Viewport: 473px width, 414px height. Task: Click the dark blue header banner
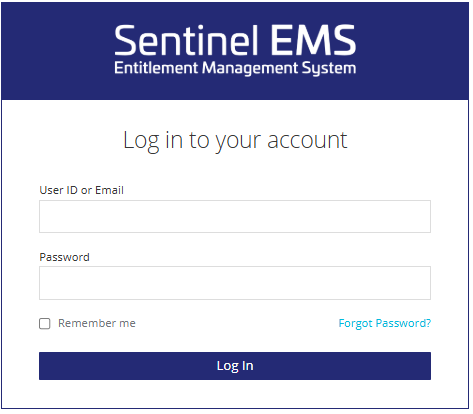click(235, 51)
